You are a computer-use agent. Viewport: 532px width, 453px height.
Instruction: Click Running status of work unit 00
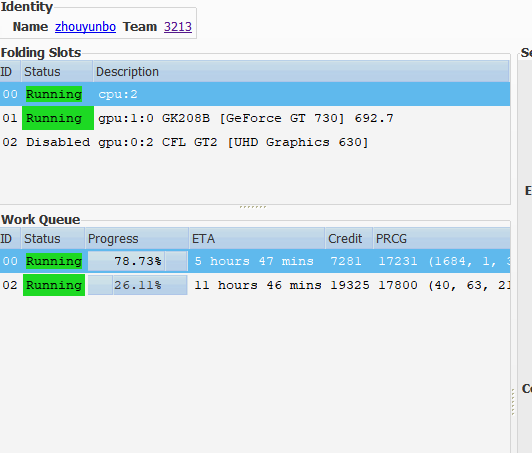(x=54, y=261)
